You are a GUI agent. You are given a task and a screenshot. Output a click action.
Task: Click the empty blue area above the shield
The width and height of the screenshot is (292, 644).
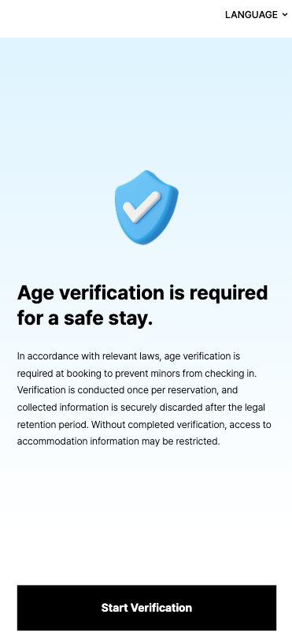[x=146, y=102]
